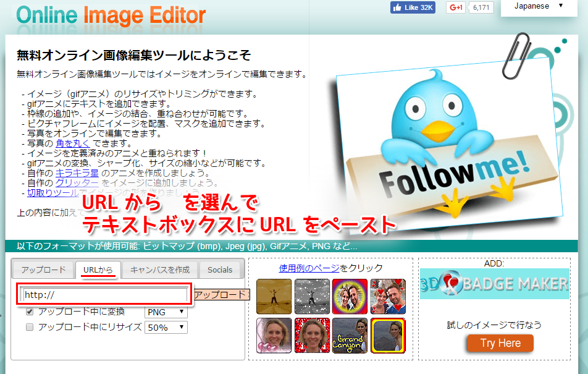Click the Online Image Editor logo
588x374 pixels.
point(111,15)
